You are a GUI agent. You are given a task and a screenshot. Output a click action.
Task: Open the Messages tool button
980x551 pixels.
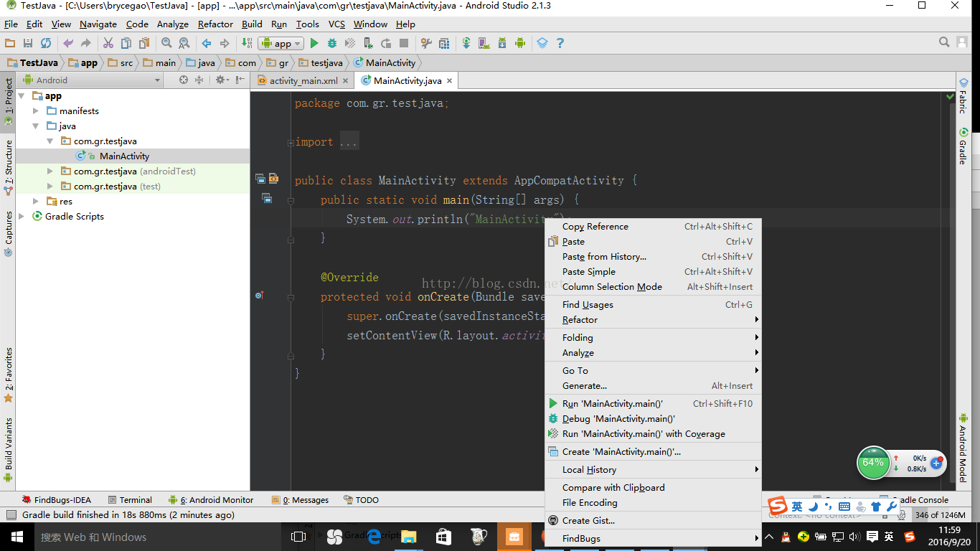(x=300, y=500)
